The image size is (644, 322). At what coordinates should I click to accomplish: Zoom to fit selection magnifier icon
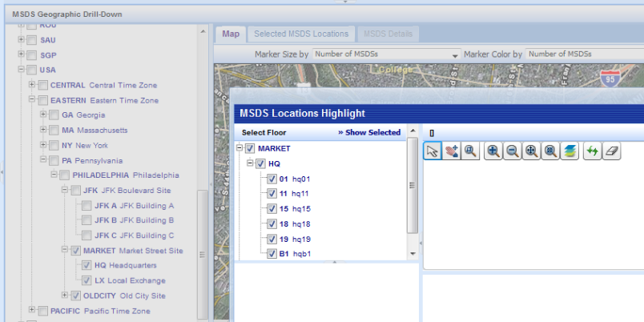pyautogui.click(x=550, y=151)
